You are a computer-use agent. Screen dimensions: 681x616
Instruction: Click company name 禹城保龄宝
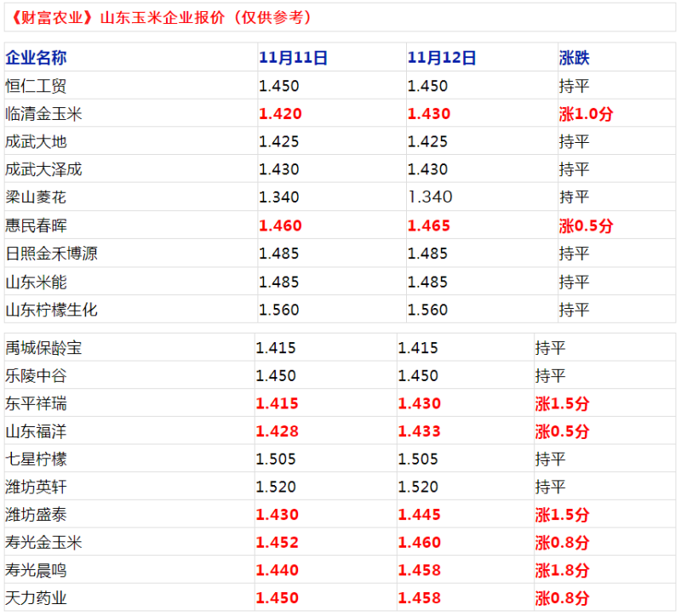44,348
